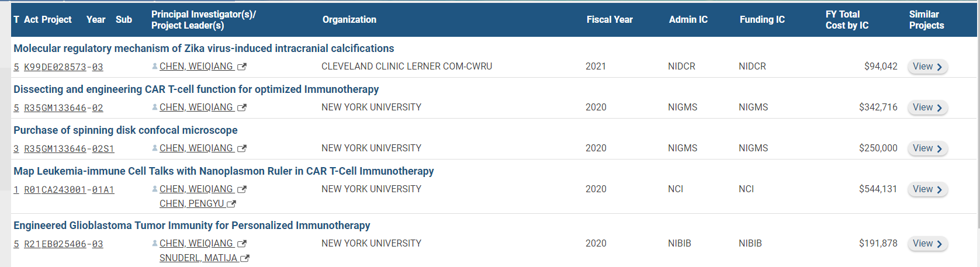The image size is (980, 267).
Task: Click external link icon beside Chen Weiqiang, Glioblastoma row
Action: pyautogui.click(x=242, y=244)
